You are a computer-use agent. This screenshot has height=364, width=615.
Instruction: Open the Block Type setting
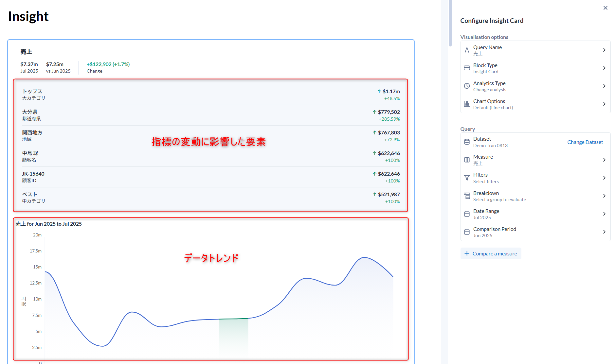pos(535,68)
